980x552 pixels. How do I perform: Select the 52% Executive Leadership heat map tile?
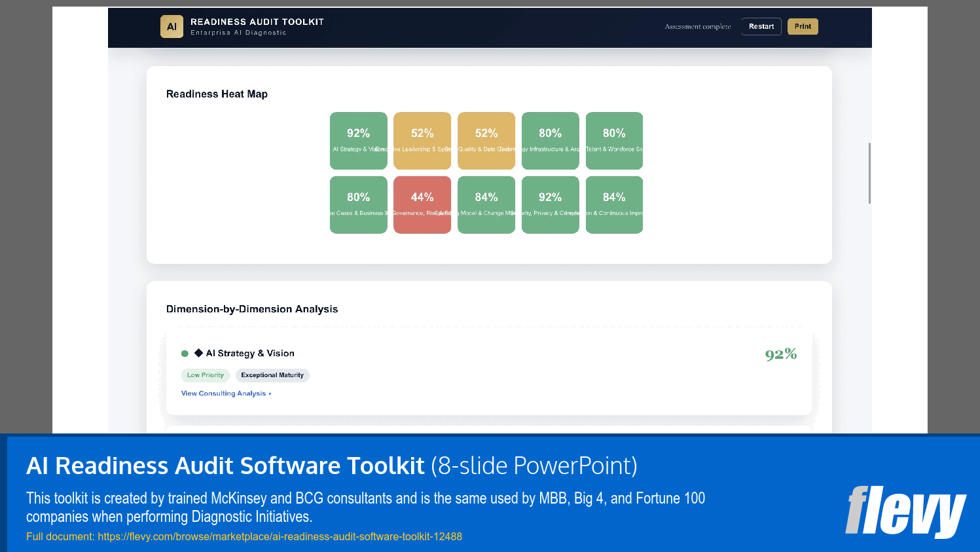pyautogui.click(x=422, y=141)
